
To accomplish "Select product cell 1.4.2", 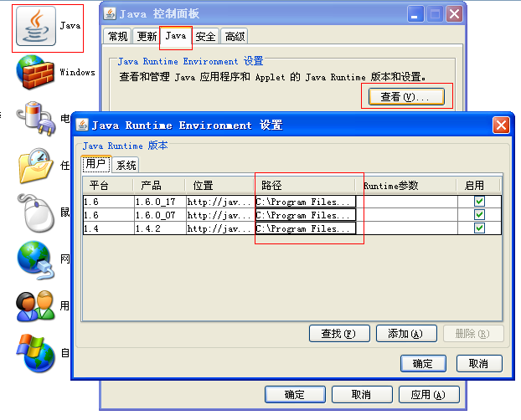I will (x=160, y=228).
